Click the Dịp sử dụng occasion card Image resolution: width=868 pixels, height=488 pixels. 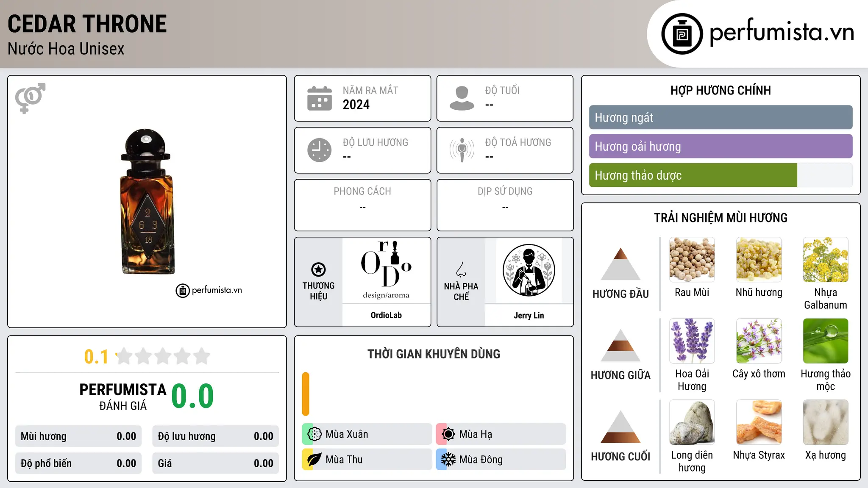pyautogui.click(x=505, y=205)
